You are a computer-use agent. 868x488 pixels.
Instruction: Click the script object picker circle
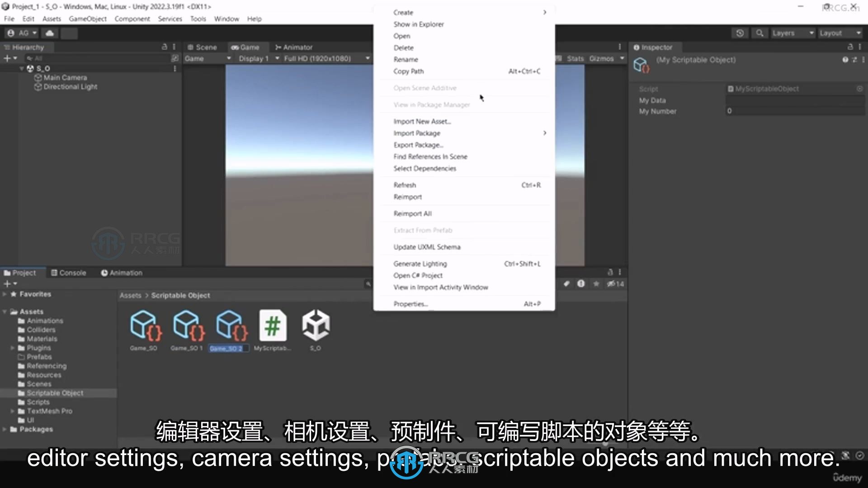tap(860, 89)
